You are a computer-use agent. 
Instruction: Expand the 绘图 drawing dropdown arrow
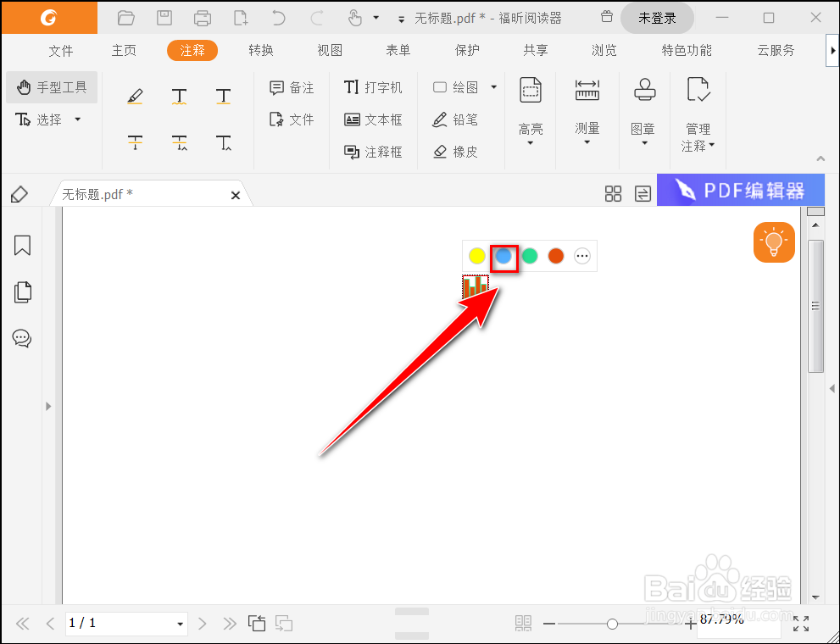pos(494,86)
